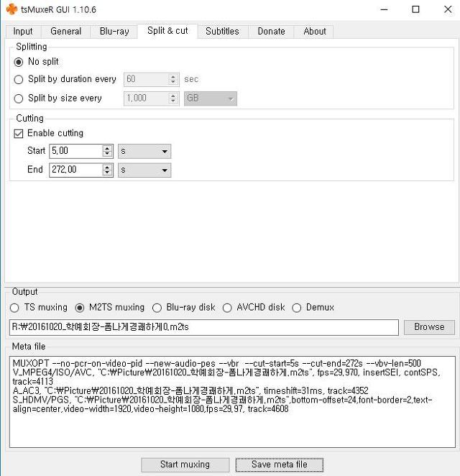Maximize the tsMuxeR window

(x=415, y=9)
